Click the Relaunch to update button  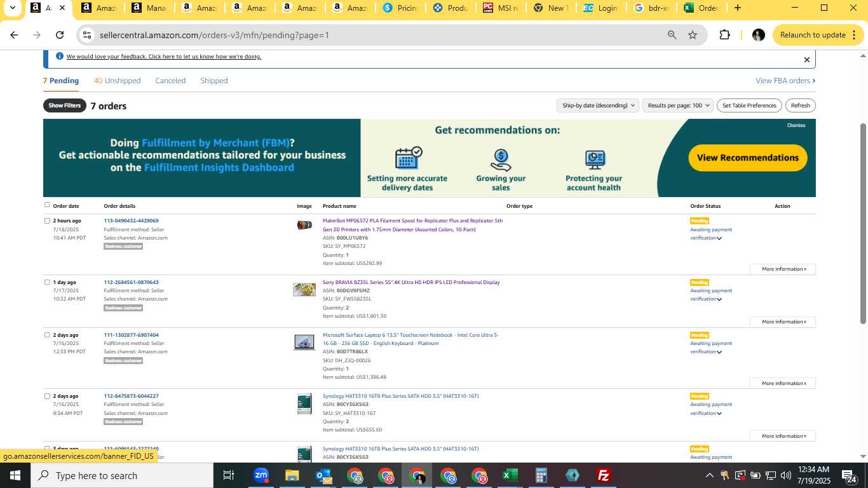[817, 35]
